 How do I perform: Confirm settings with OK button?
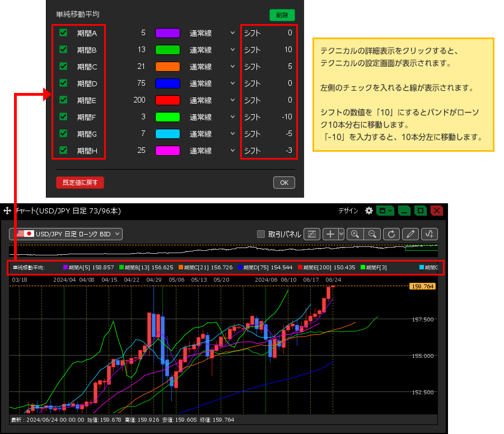pyautogui.click(x=284, y=183)
